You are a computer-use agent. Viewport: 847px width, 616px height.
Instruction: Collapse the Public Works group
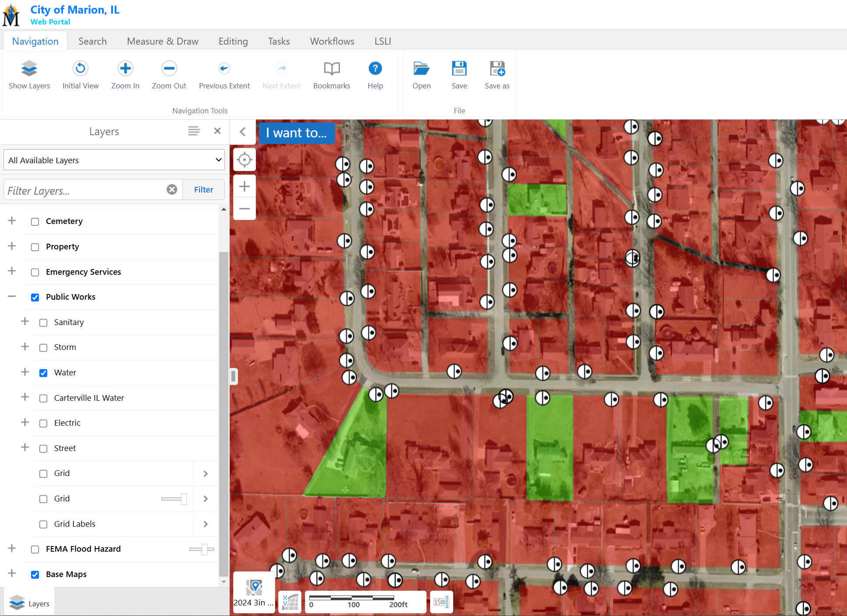12,297
